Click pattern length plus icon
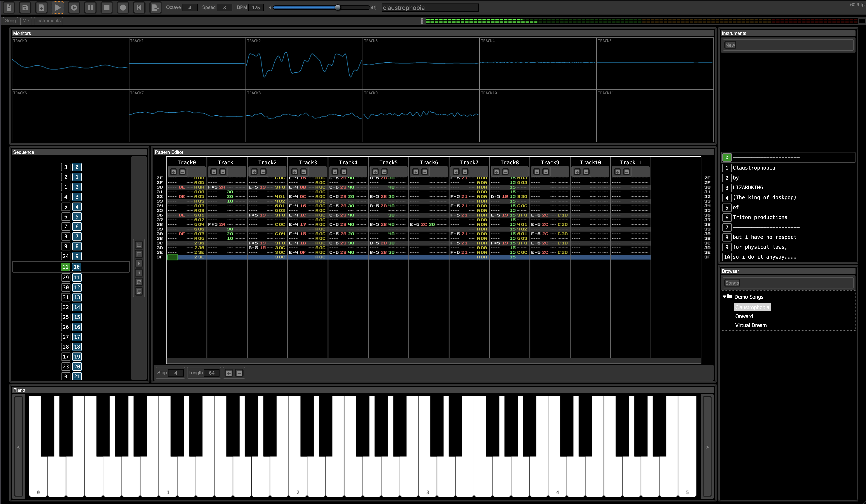Image resolution: width=866 pixels, height=504 pixels. (x=228, y=373)
